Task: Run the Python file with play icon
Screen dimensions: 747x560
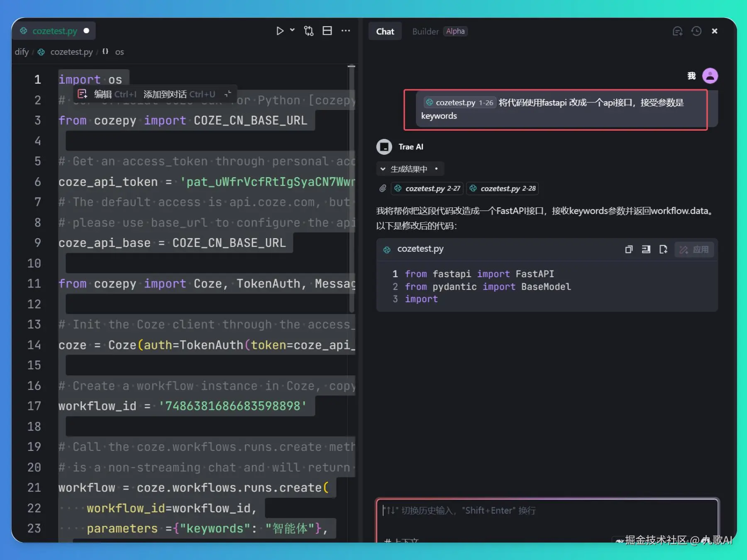Action: (280, 31)
